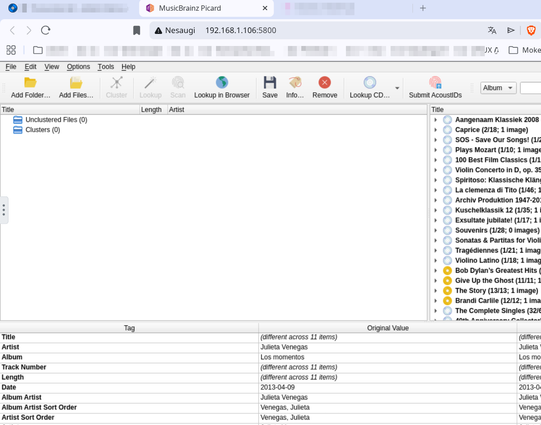Open the Info toolbar icon
541x425 pixels.
tap(295, 83)
